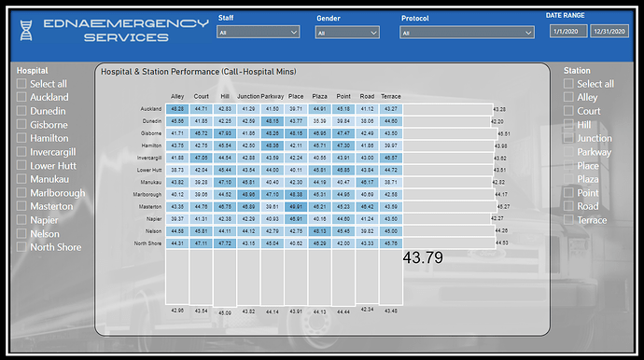Click the Junction column header
This screenshot has height=360, width=644.
tap(248, 96)
